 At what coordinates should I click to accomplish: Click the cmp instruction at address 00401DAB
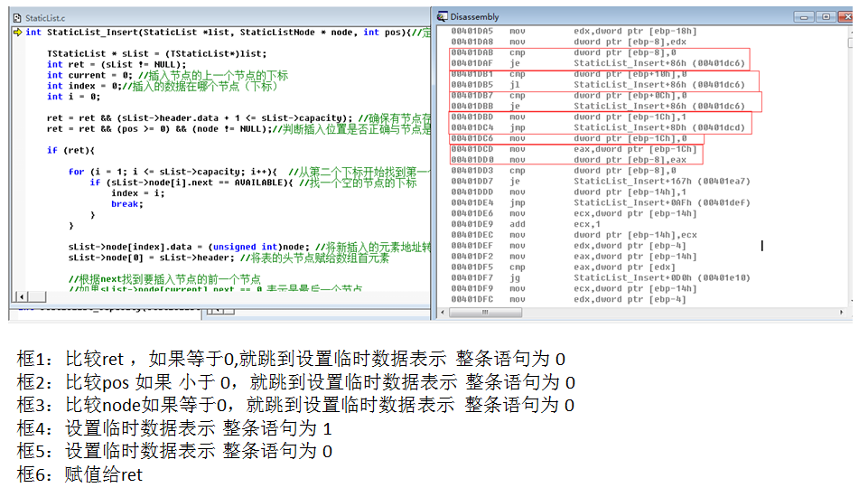[x=563, y=52]
